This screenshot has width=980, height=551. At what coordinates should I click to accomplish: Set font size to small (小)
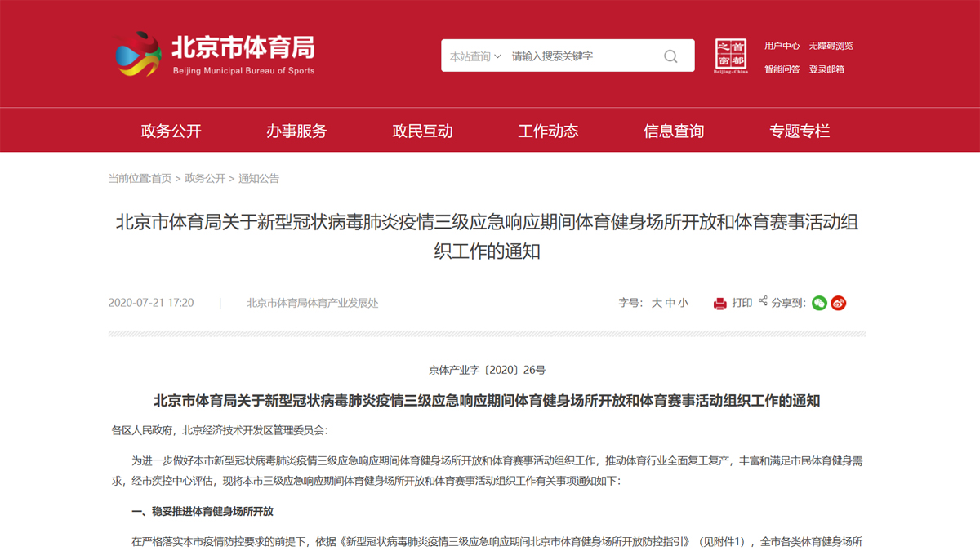[x=684, y=303]
